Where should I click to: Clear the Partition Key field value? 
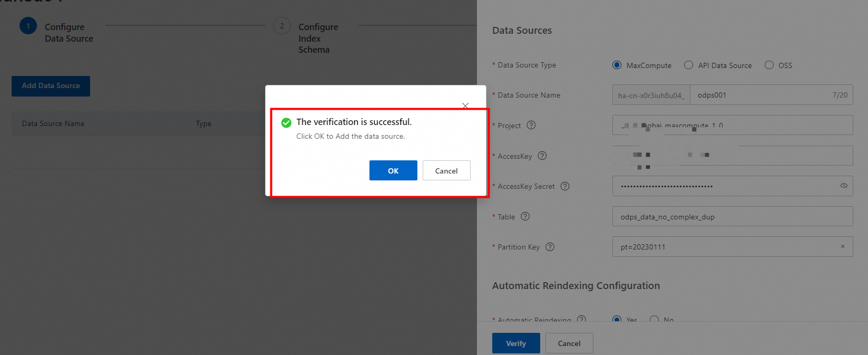click(x=843, y=246)
